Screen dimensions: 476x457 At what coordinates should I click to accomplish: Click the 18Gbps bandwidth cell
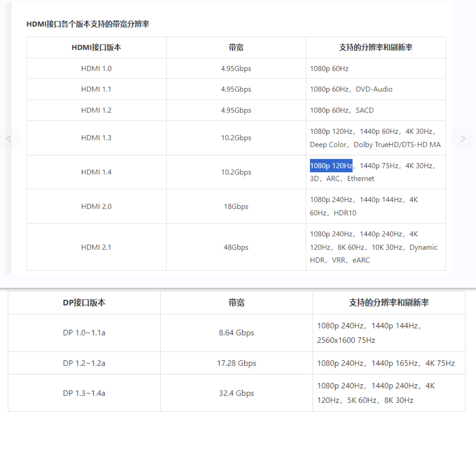236,206
